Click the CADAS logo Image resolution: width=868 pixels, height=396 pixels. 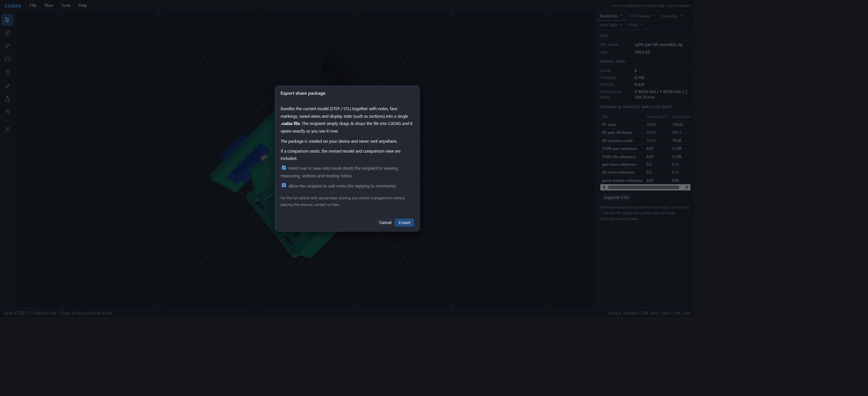pos(13,6)
